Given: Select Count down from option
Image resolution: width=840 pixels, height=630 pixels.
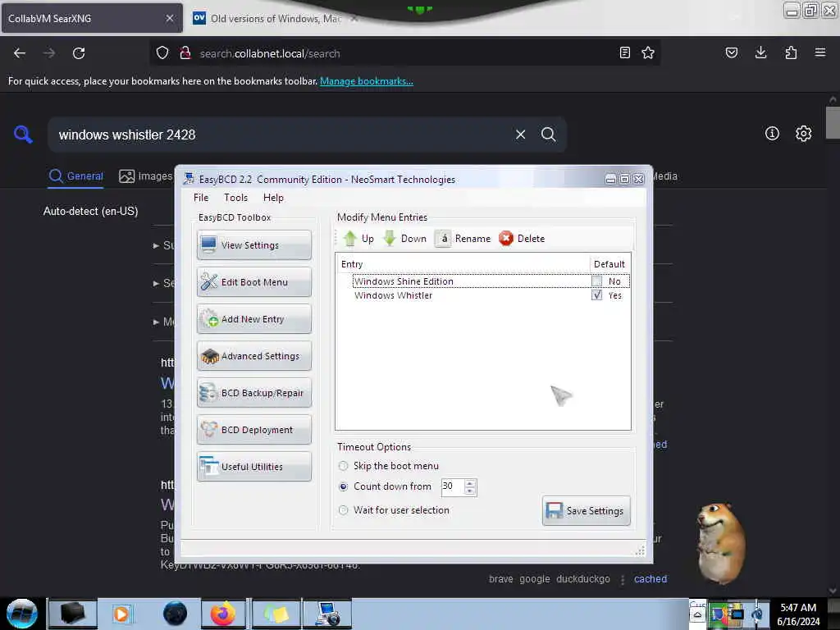Looking at the screenshot, I should 344,486.
